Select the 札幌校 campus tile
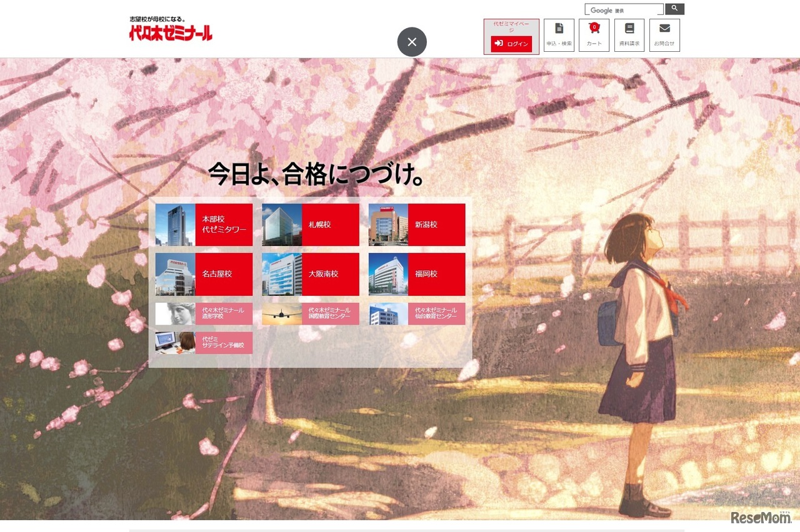 click(311, 225)
